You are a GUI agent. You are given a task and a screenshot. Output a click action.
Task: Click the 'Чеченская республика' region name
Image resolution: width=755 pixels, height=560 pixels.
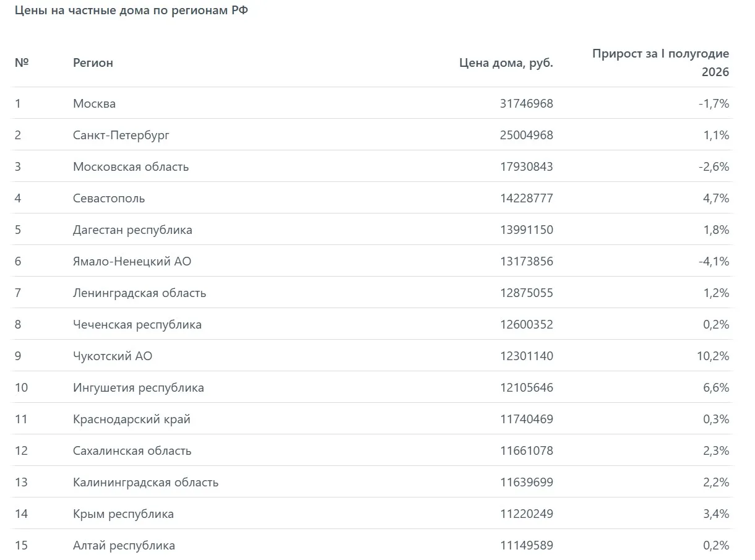(137, 324)
